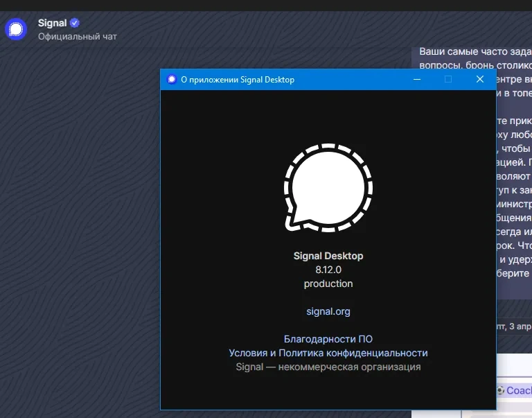Click the maximize button of About window

(x=448, y=80)
